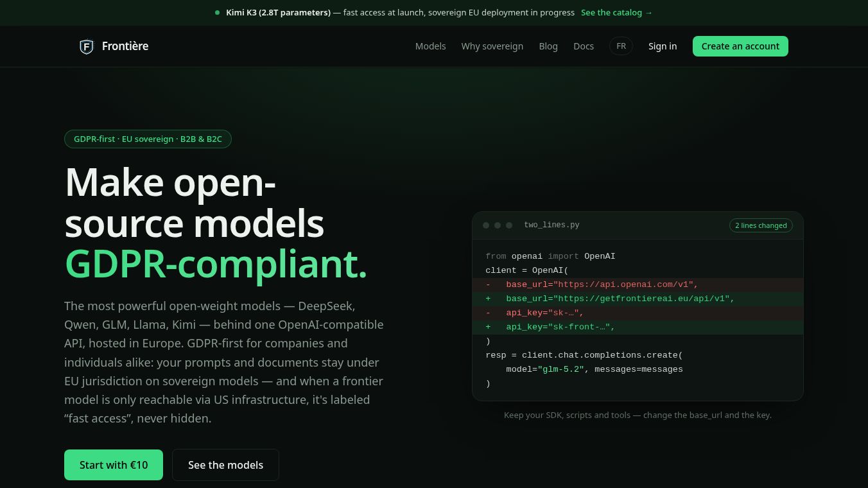Click the GDPR-compliant. headline text
Image resolution: width=868 pixels, height=488 pixels.
[x=216, y=263]
